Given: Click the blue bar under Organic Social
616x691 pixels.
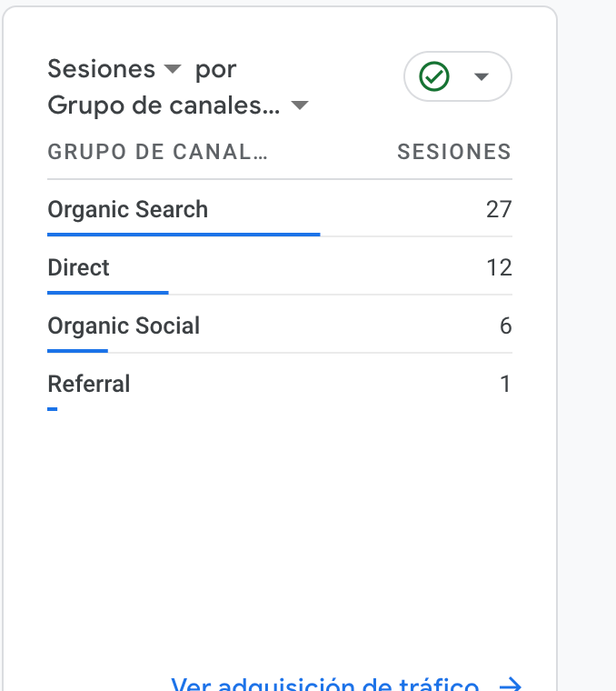Looking at the screenshot, I should click(x=77, y=351).
